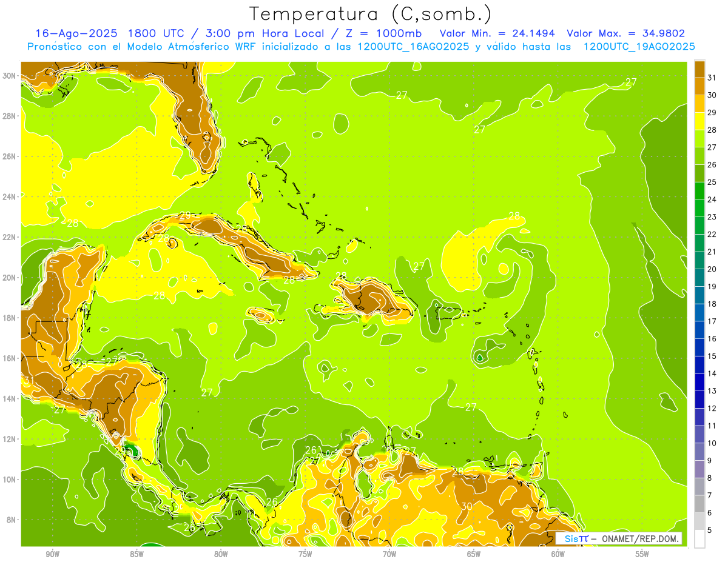Pick the color band between 30 and 31 on the legend
Viewport: 728px width, 562px height.
(700, 87)
